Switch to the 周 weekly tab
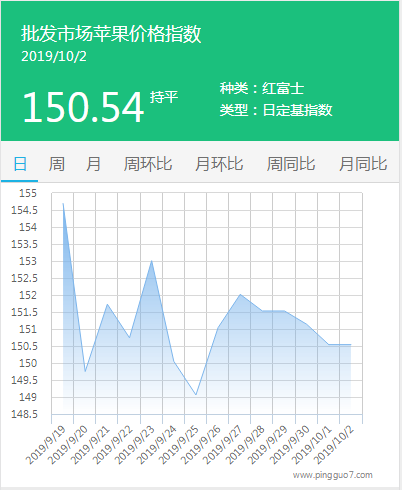 (57, 164)
